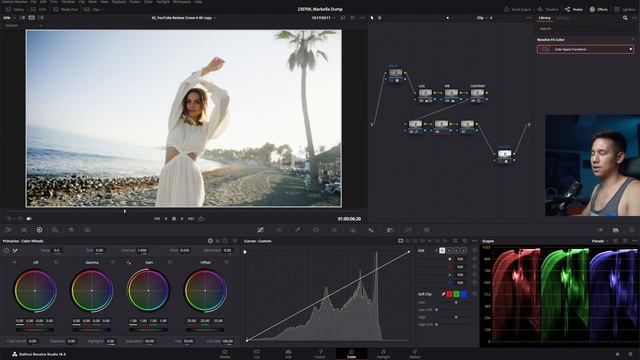Screen dimensions: 640x360
Task: Toggle the Soft Clip blue channel
Action: tap(464, 294)
